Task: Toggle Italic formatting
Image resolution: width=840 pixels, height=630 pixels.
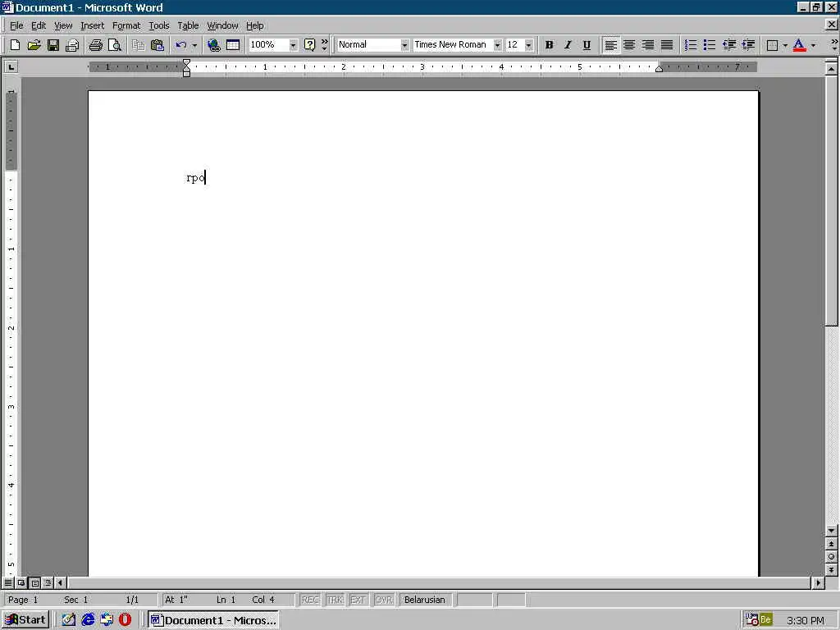Action: 568,45
